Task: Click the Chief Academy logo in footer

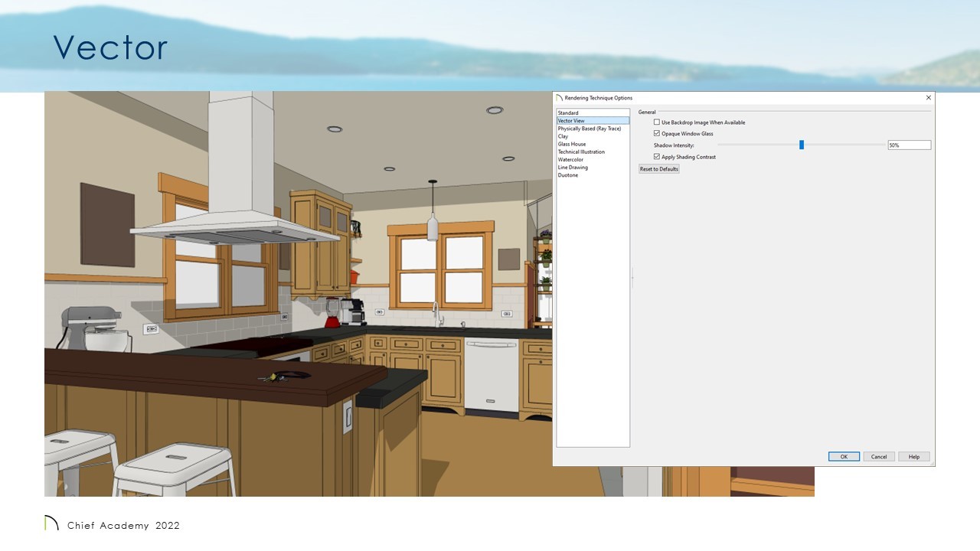Action: point(51,523)
